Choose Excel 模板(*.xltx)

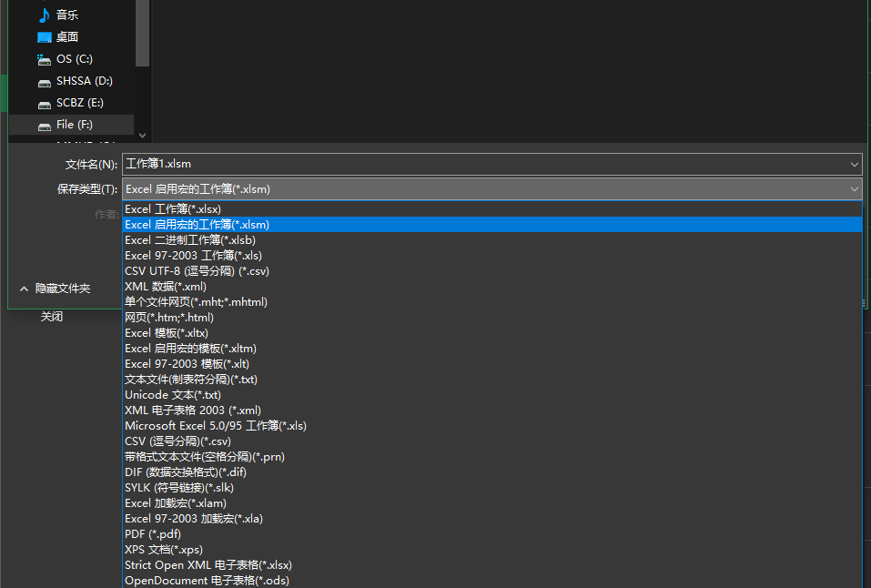tap(492, 333)
